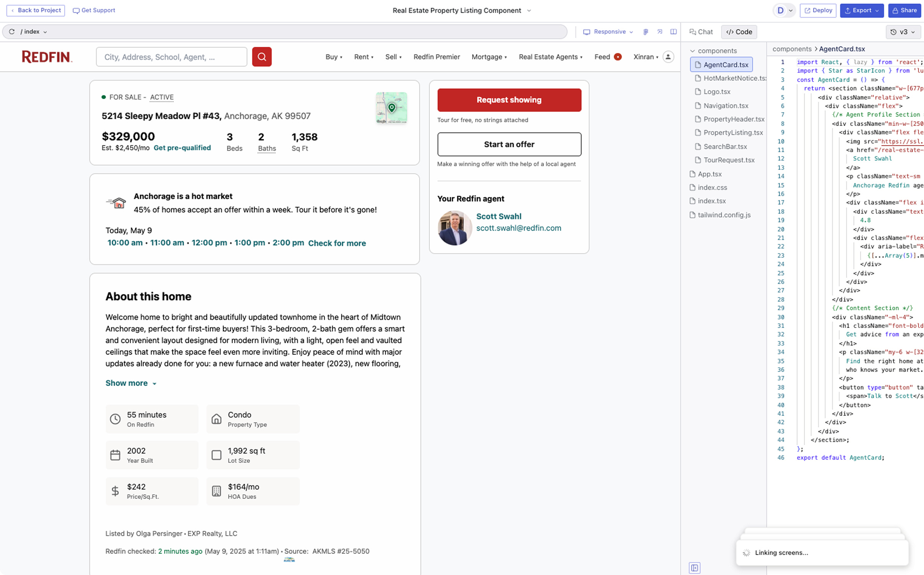
Task: Collapse the sidebar panel icon at bottom
Action: (x=694, y=567)
